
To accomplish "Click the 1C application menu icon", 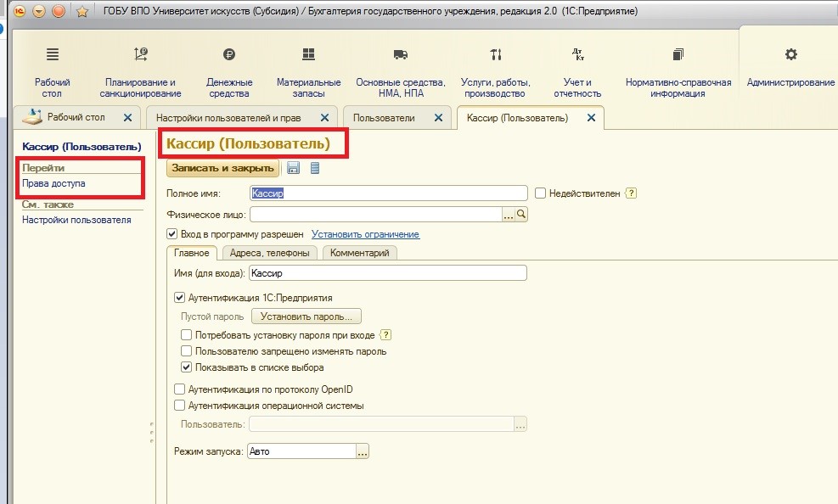I will 20,11.
